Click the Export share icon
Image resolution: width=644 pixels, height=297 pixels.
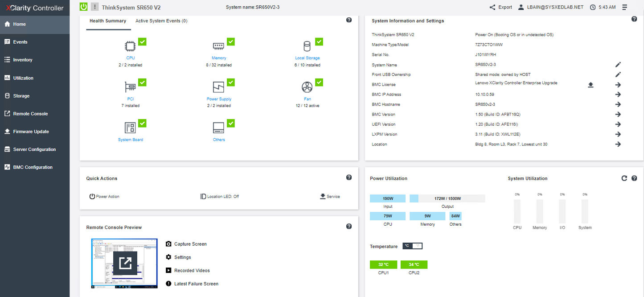point(492,7)
